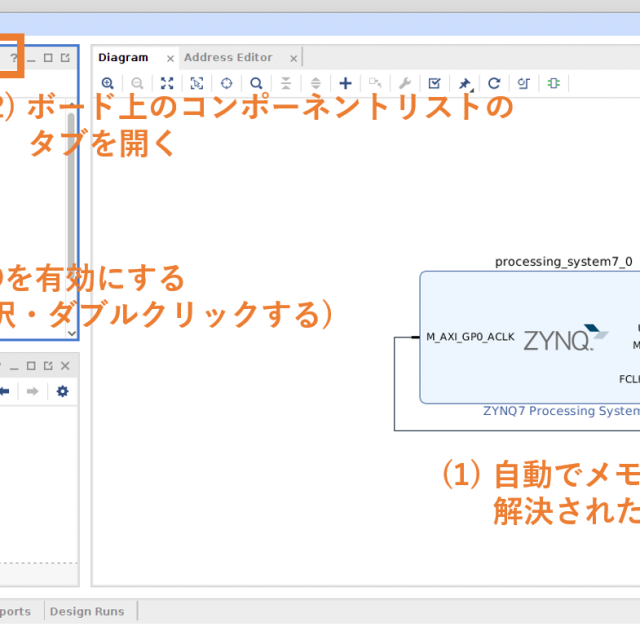Screen dimensions: 640x640
Task: Click the crosshair select area icon
Action: pos(227,84)
